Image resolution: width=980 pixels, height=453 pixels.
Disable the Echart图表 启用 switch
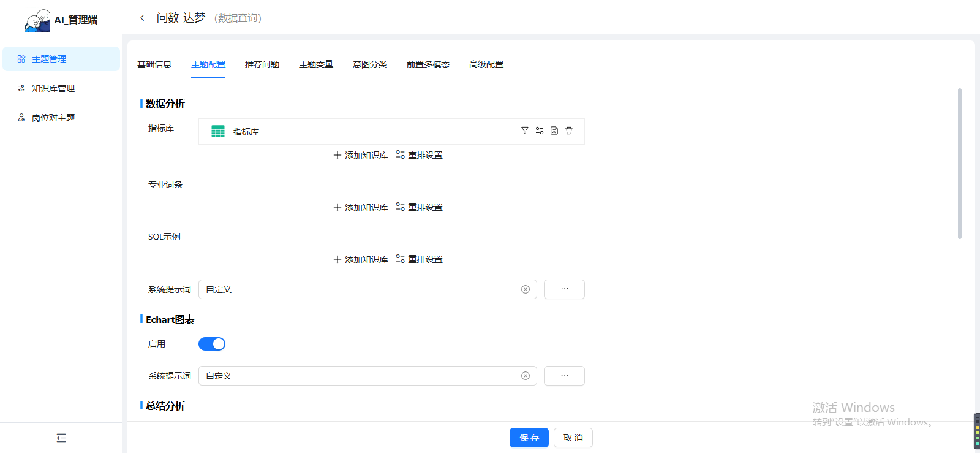[212, 344]
